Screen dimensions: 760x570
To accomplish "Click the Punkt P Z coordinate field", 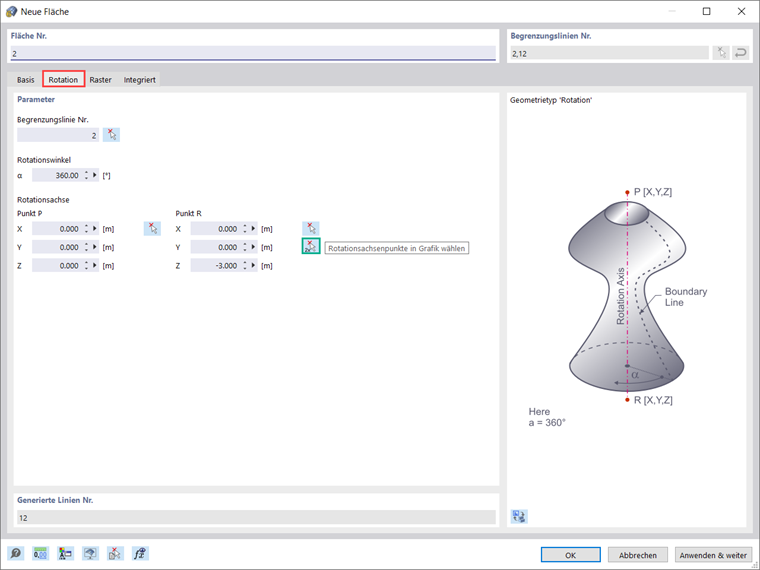I will [x=57, y=266].
